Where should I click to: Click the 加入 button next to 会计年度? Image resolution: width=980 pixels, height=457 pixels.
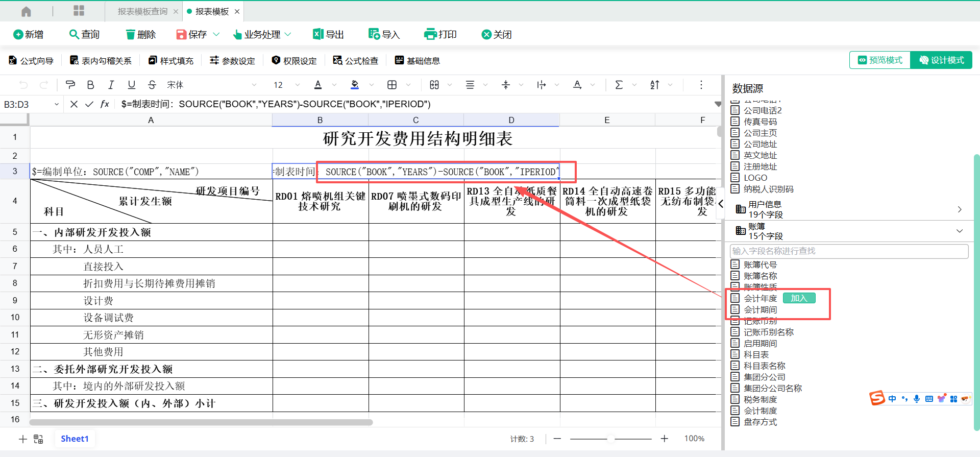tap(799, 298)
